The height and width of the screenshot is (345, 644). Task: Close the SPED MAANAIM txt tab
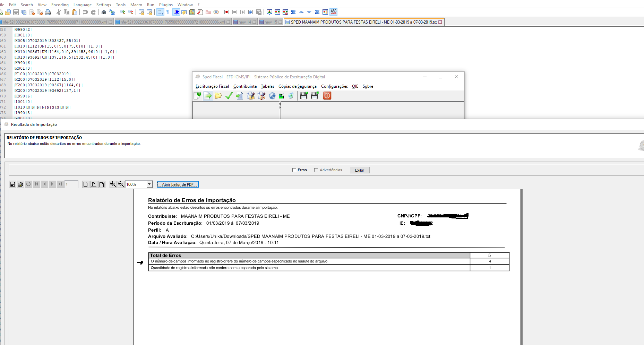point(440,22)
